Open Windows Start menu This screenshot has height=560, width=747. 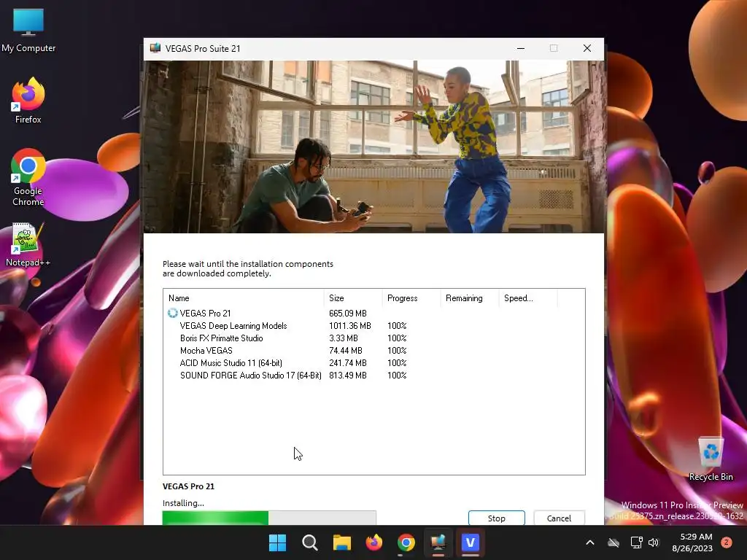[x=277, y=542]
